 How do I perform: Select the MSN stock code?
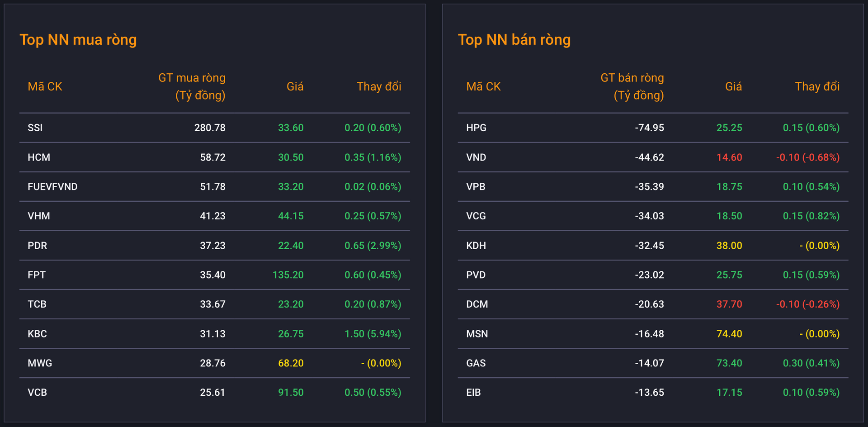(477, 334)
